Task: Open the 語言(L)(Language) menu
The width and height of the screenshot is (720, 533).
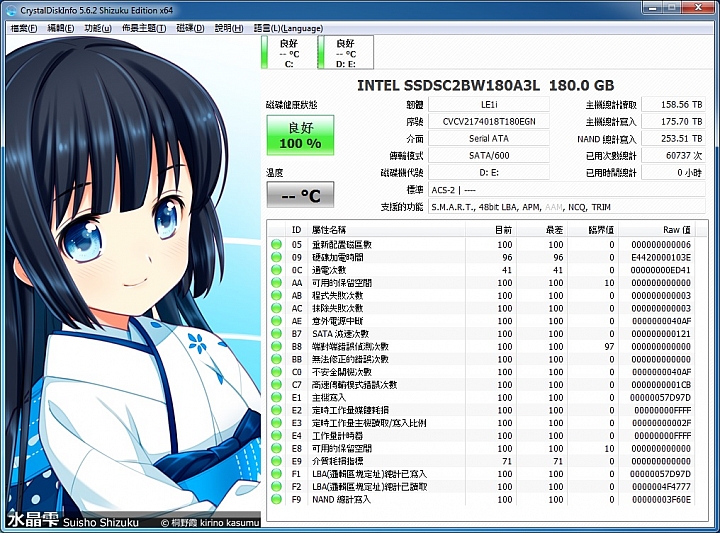Action: pyautogui.click(x=288, y=28)
